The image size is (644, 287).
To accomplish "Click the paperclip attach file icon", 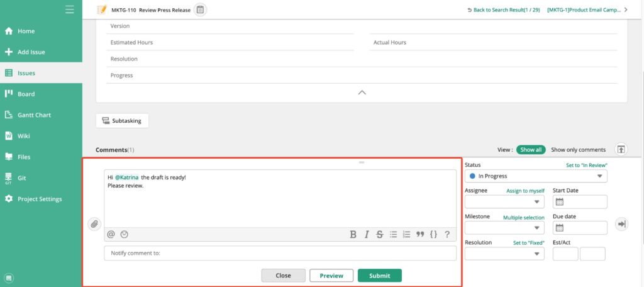I will coord(94,224).
